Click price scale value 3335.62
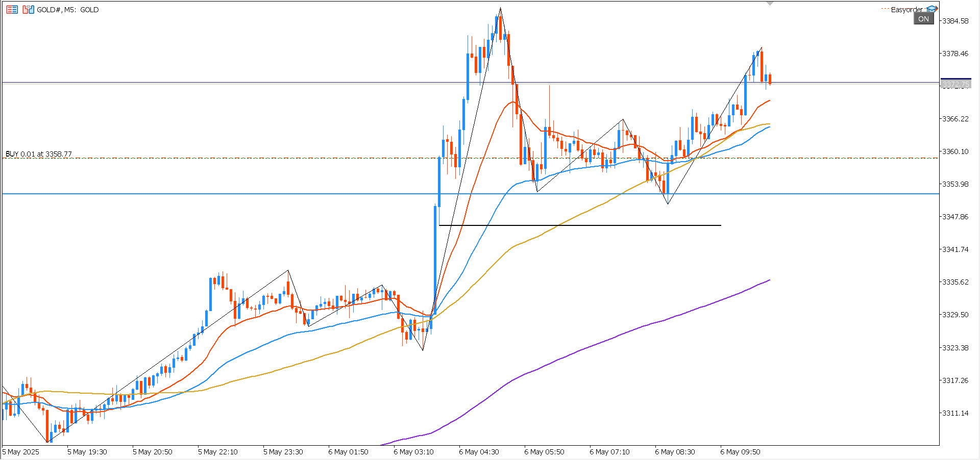 point(955,282)
